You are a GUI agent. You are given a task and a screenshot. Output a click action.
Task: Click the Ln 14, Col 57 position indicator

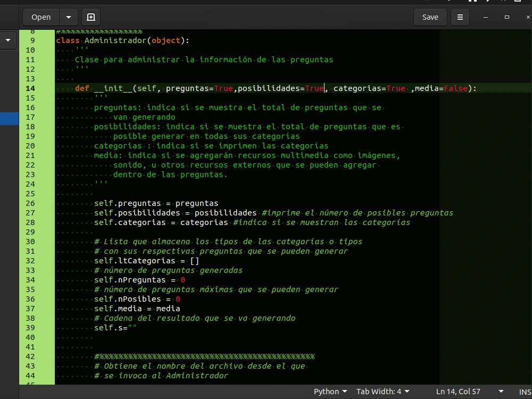click(x=458, y=392)
